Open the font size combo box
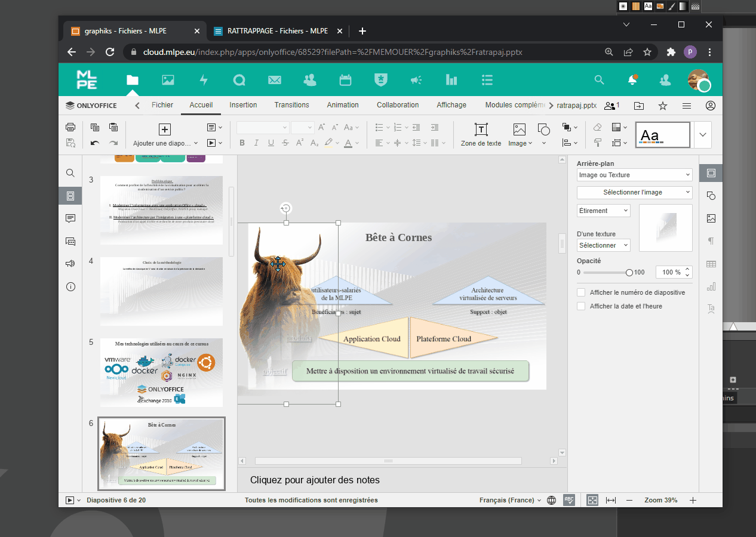Image resolution: width=756 pixels, height=537 pixels. click(302, 128)
